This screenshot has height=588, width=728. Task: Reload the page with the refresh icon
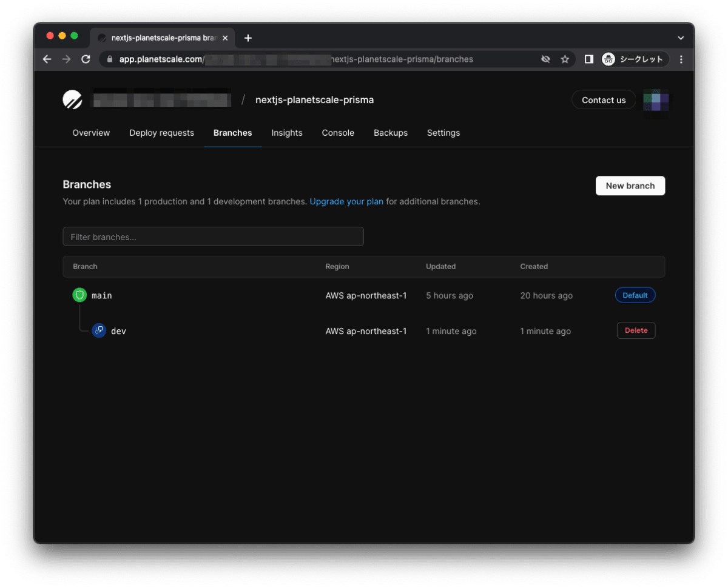(86, 59)
